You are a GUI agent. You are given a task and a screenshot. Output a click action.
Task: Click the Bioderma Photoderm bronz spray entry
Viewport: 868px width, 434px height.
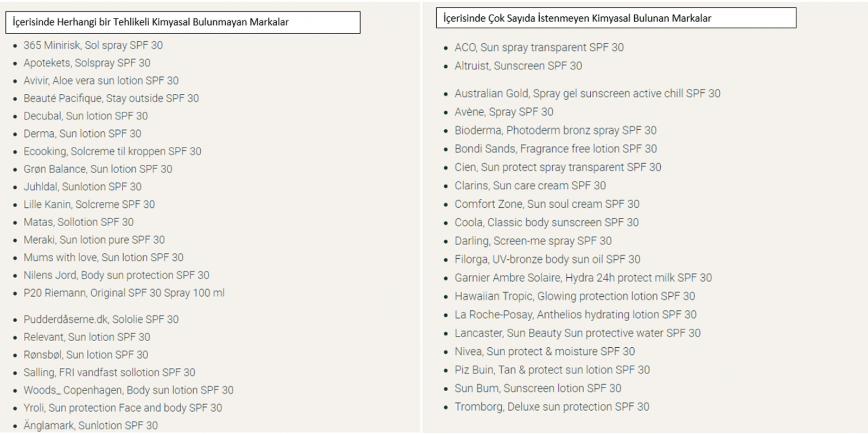[x=556, y=130]
